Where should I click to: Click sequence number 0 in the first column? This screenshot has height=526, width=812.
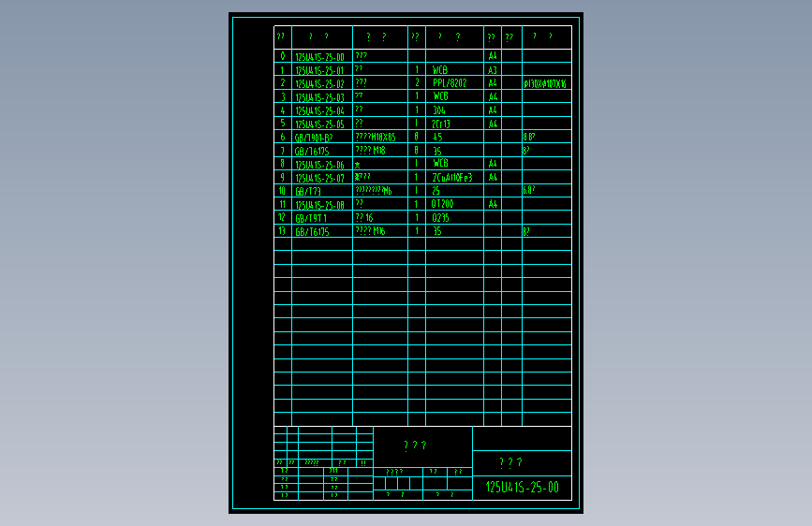(x=282, y=56)
